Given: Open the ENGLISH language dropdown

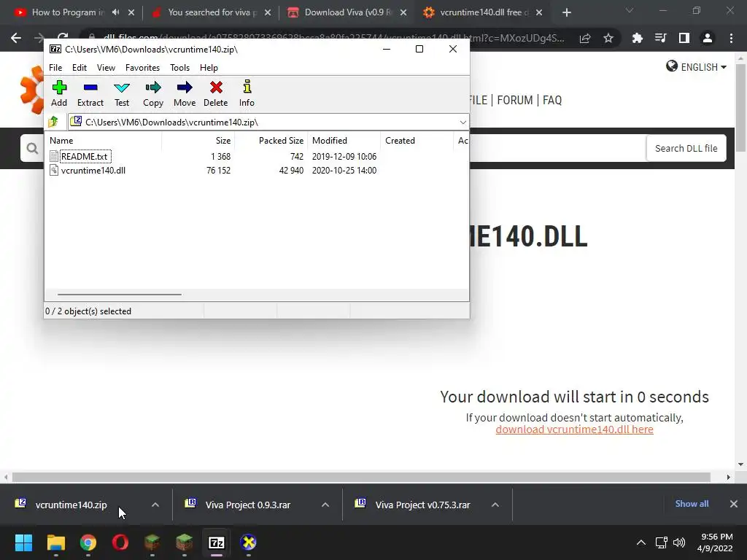Looking at the screenshot, I should pyautogui.click(x=696, y=66).
